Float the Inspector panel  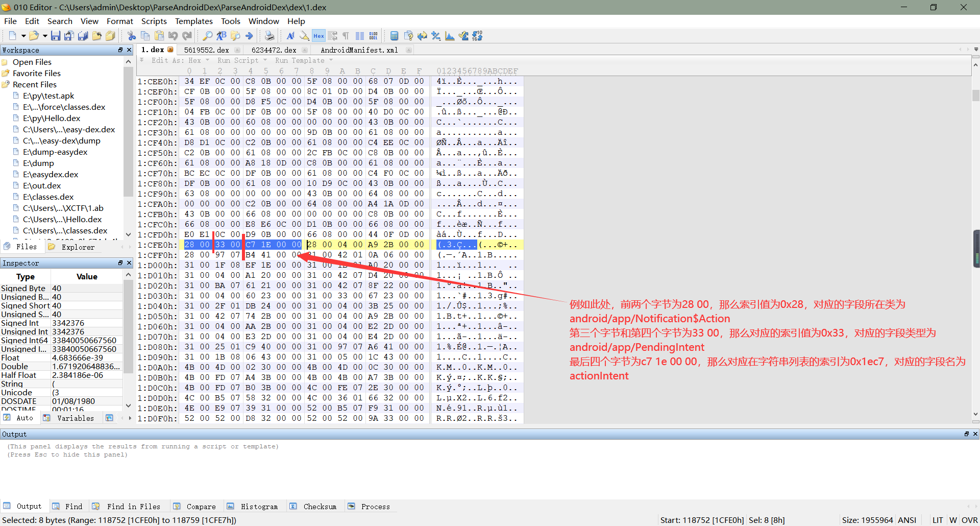[120, 263]
